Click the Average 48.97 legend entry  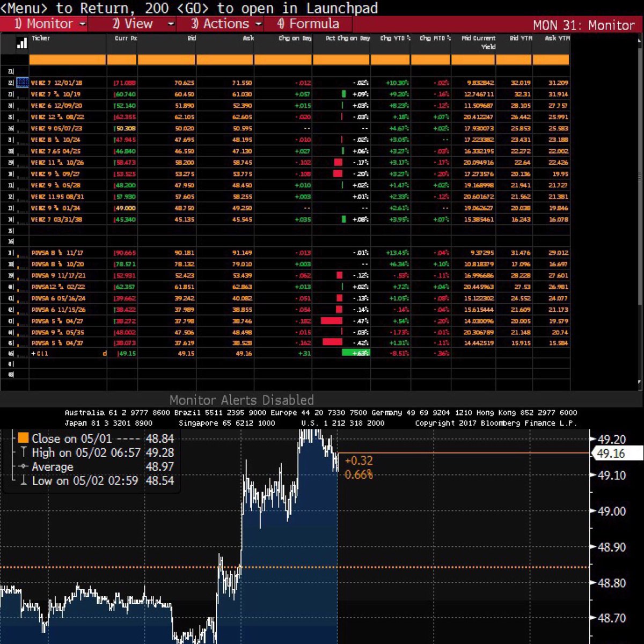click(96, 466)
